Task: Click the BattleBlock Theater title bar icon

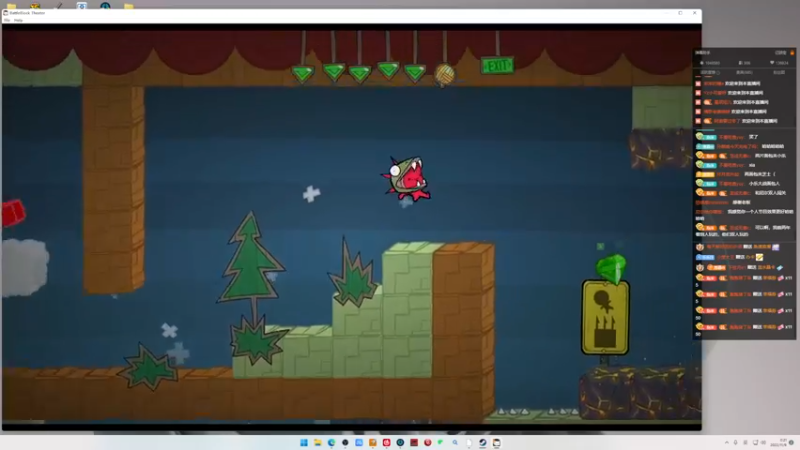Action: coord(6,13)
